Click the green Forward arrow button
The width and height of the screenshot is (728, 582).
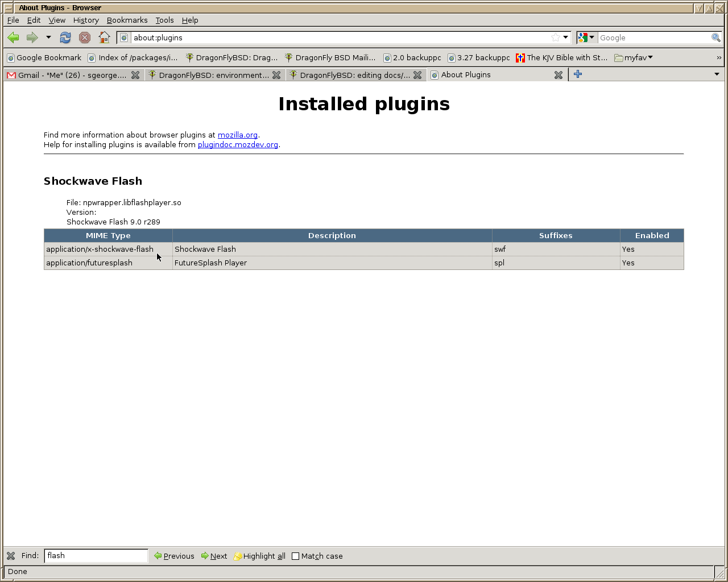(32, 38)
